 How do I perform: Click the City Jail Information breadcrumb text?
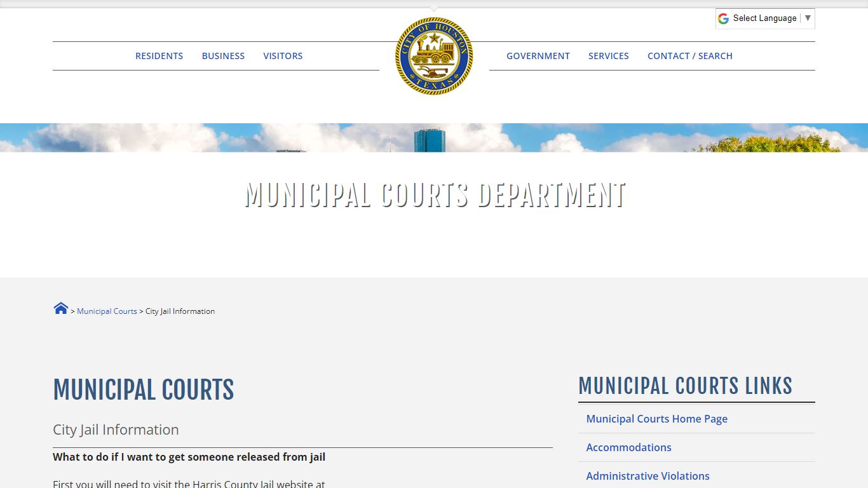tap(180, 311)
